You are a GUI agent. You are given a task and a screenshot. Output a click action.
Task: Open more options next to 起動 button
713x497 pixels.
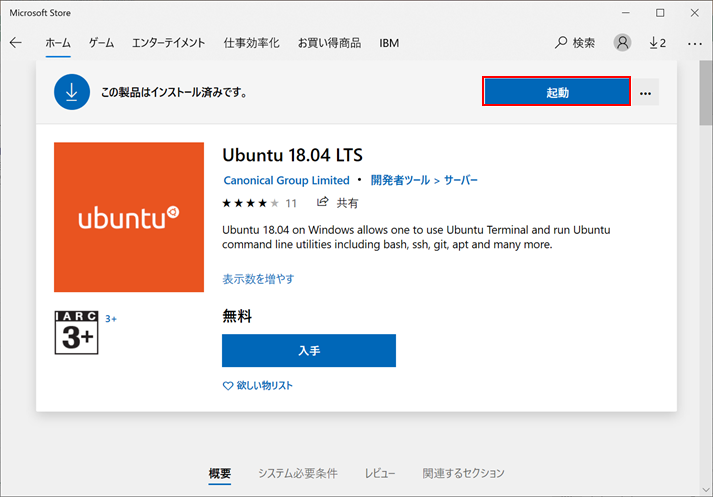pos(645,93)
